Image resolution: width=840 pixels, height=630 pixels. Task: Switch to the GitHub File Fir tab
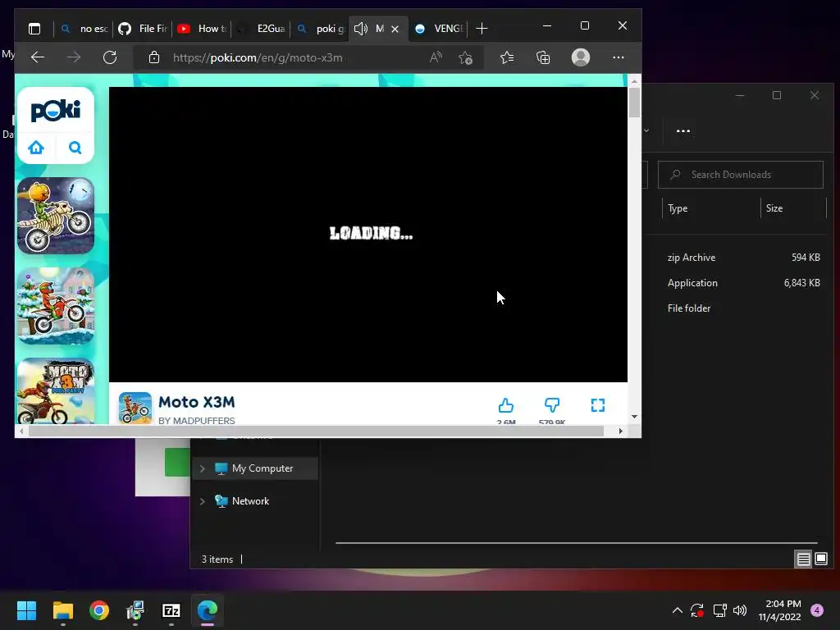pos(143,29)
